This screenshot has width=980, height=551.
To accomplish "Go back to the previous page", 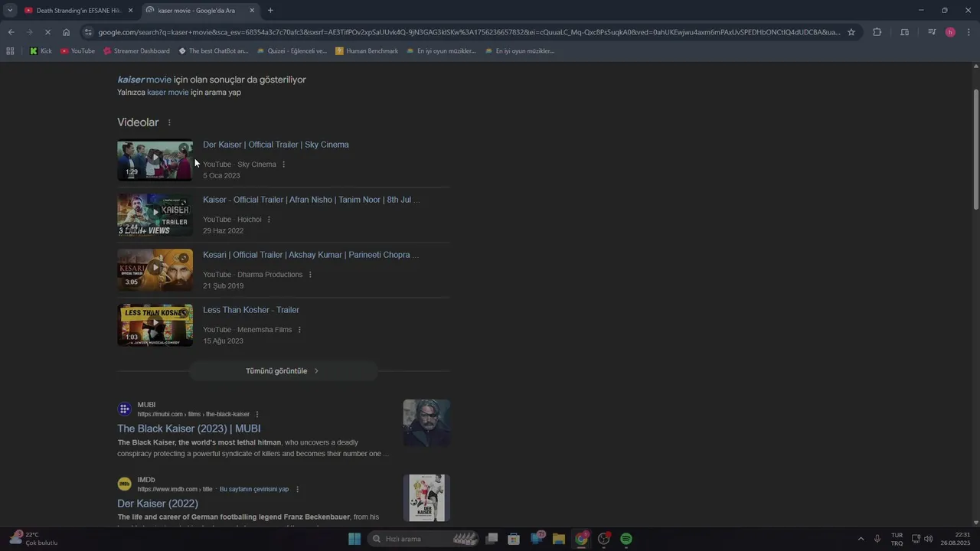I will [11, 32].
